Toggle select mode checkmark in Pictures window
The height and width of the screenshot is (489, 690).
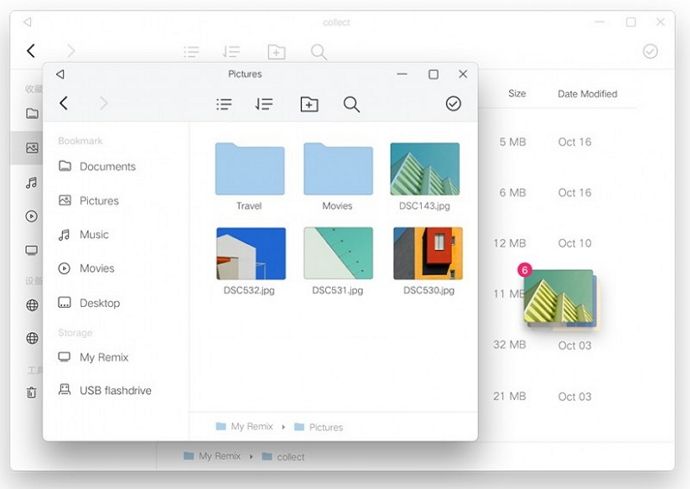click(453, 104)
